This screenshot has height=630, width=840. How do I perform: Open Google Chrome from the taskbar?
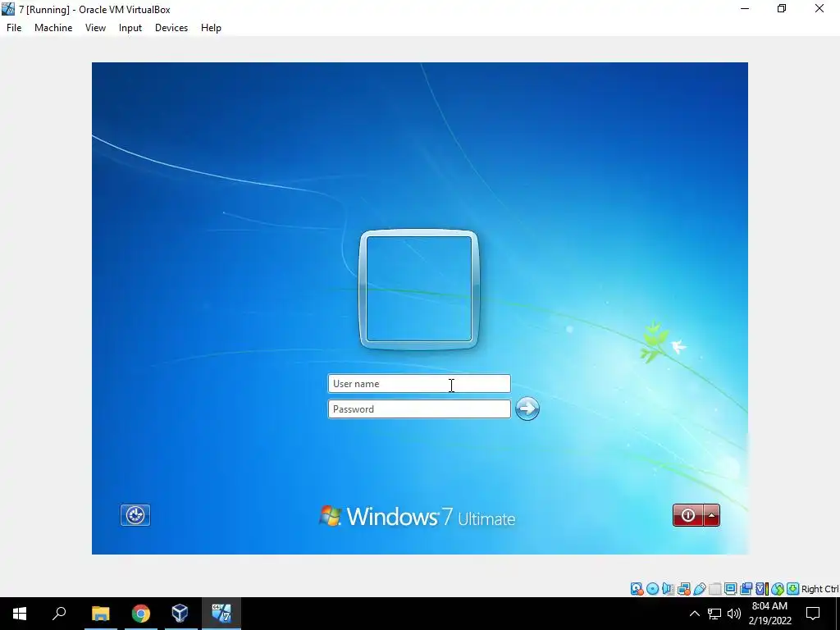click(x=141, y=614)
